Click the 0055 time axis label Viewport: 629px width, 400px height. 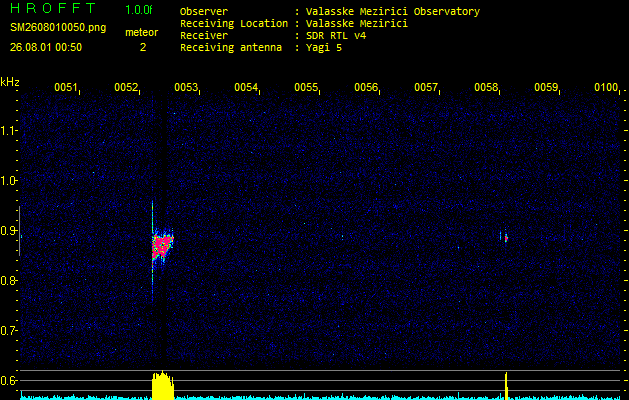tap(305, 87)
